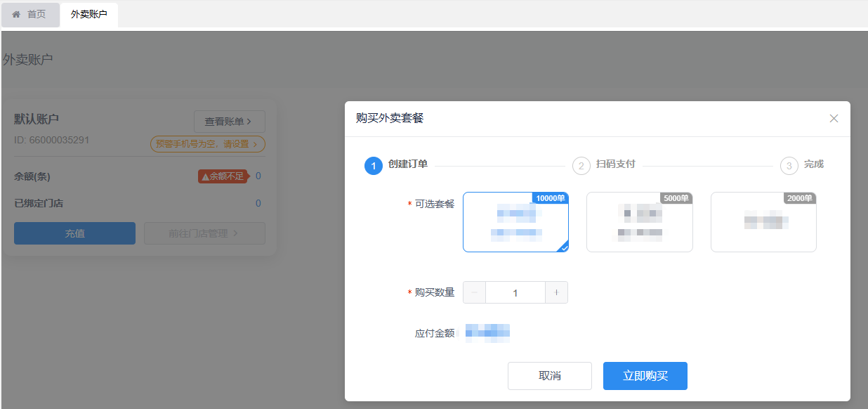Open 查看账单 to view bills
Viewport: 868px width, 409px height.
tap(229, 122)
